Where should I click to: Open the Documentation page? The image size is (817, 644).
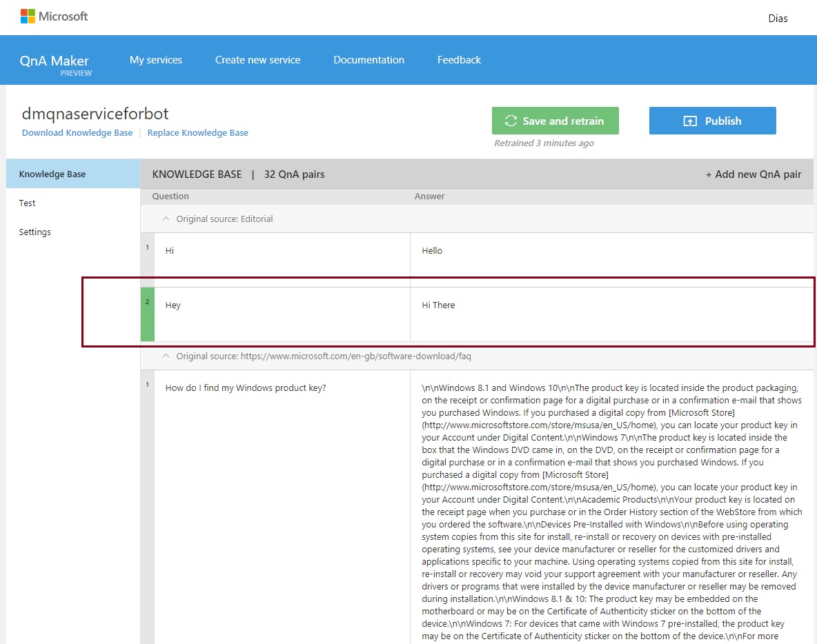[368, 60]
